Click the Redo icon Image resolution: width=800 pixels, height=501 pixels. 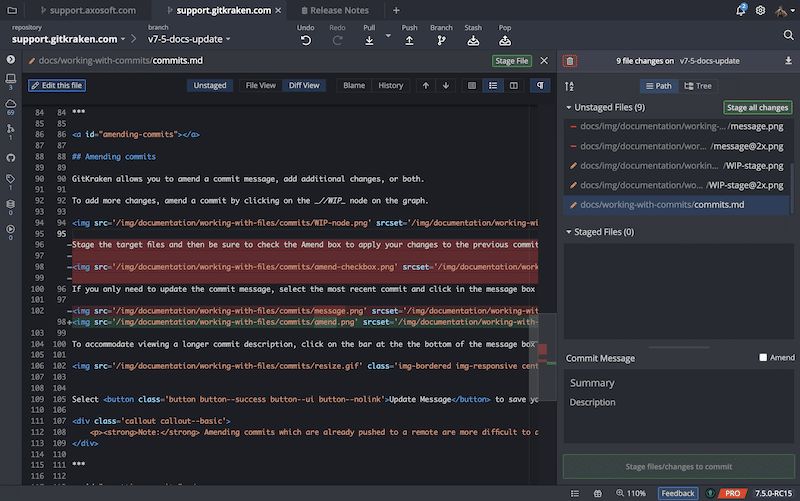point(337,41)
